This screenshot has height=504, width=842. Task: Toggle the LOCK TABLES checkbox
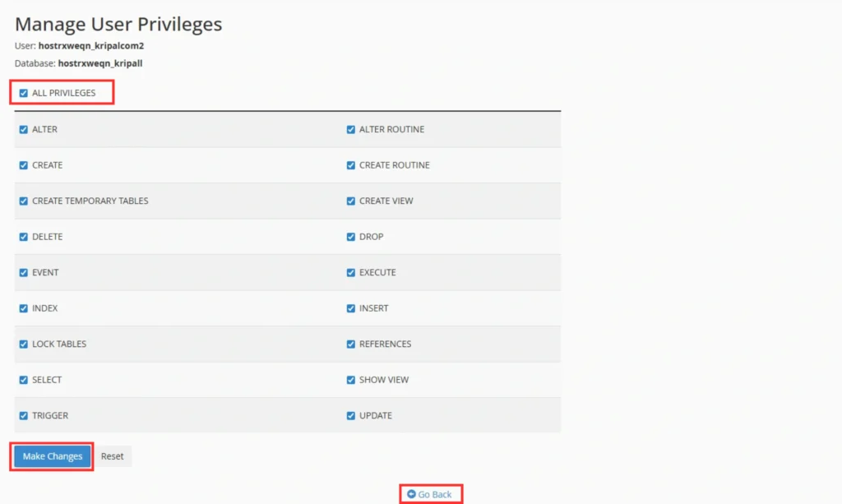24,344
